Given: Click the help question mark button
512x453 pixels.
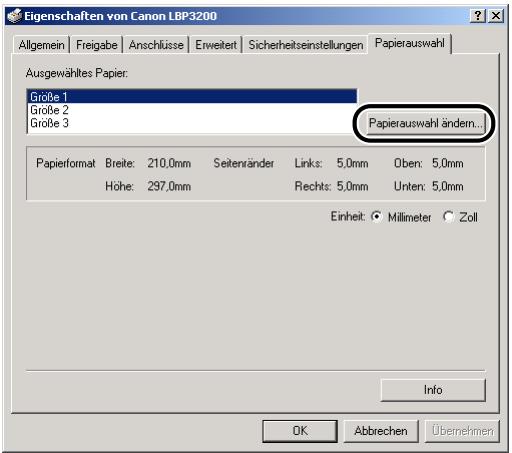Looking at the screenshot, I should tap(478, 16).
